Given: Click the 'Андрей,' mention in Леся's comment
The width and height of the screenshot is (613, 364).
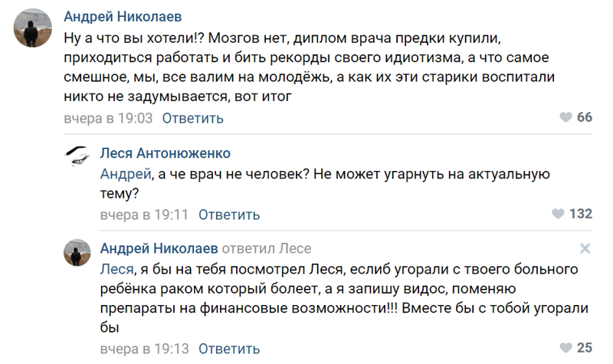Looking at the screenshot, I should click(125, 174).
